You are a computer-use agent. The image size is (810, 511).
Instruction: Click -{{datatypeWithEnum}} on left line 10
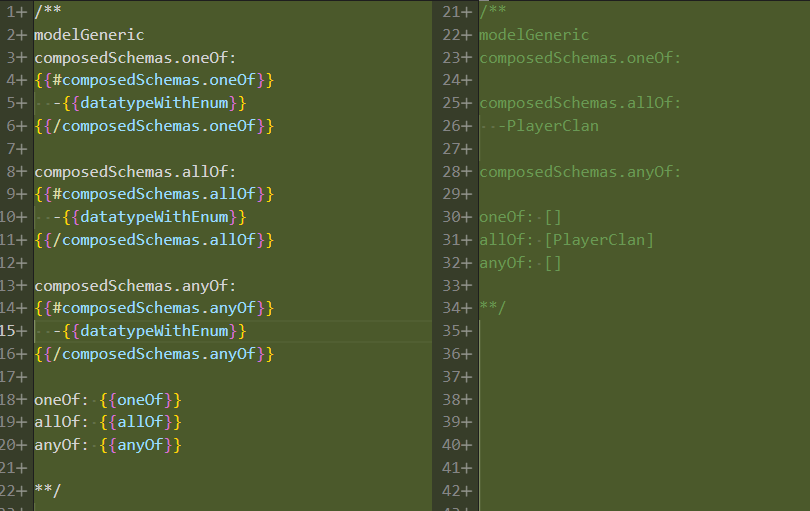pyautogui.click(x=150, y=217)
